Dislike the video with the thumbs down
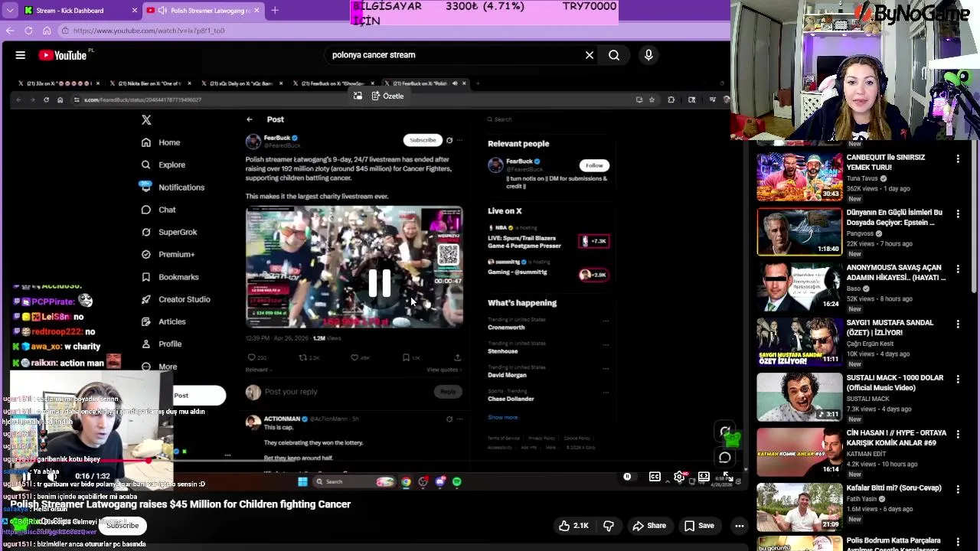 click(609, 526)
